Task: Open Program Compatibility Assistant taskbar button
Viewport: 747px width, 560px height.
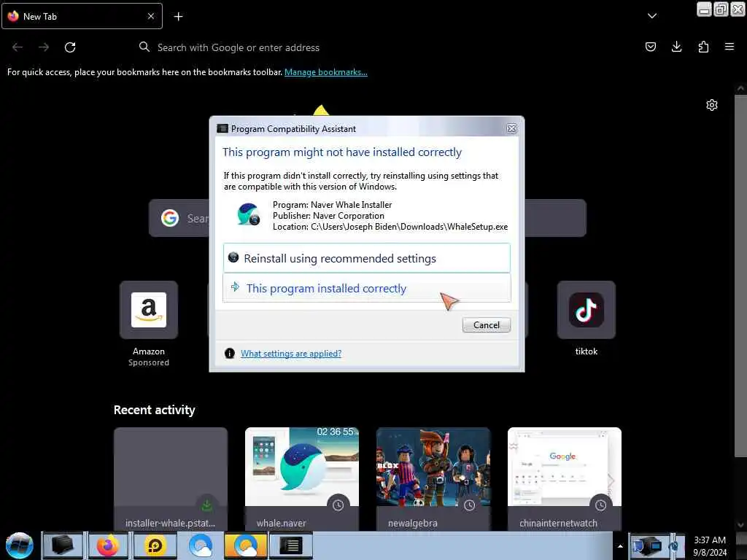Action: click(291, 545)
